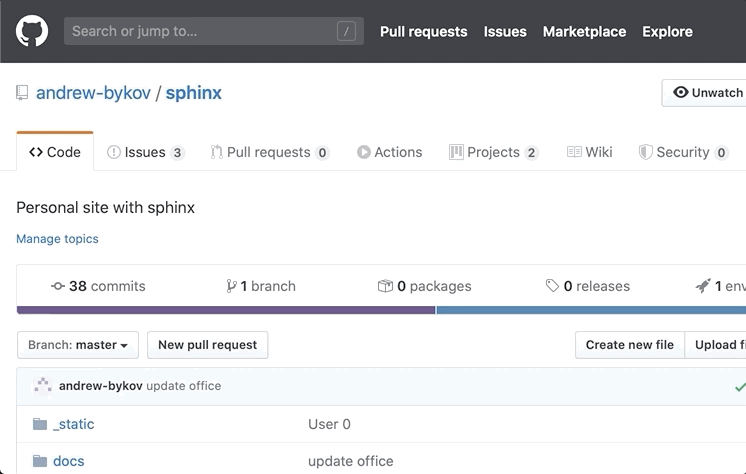
Task: Click the Upload files button
Action: (x=716, y=345)
